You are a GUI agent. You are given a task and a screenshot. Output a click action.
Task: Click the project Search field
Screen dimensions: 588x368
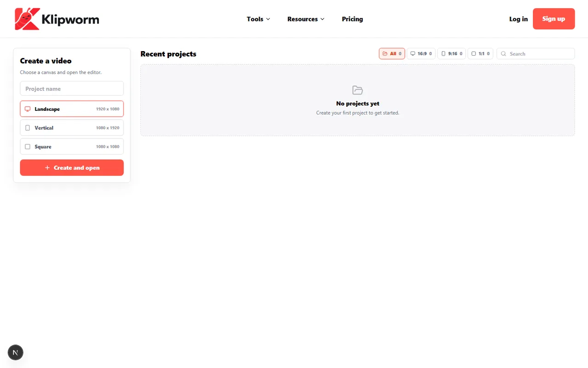point(536,54)
